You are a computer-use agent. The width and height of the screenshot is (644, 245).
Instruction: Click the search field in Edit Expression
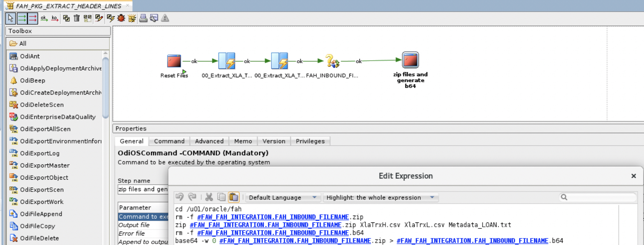(x=598, y=197)
